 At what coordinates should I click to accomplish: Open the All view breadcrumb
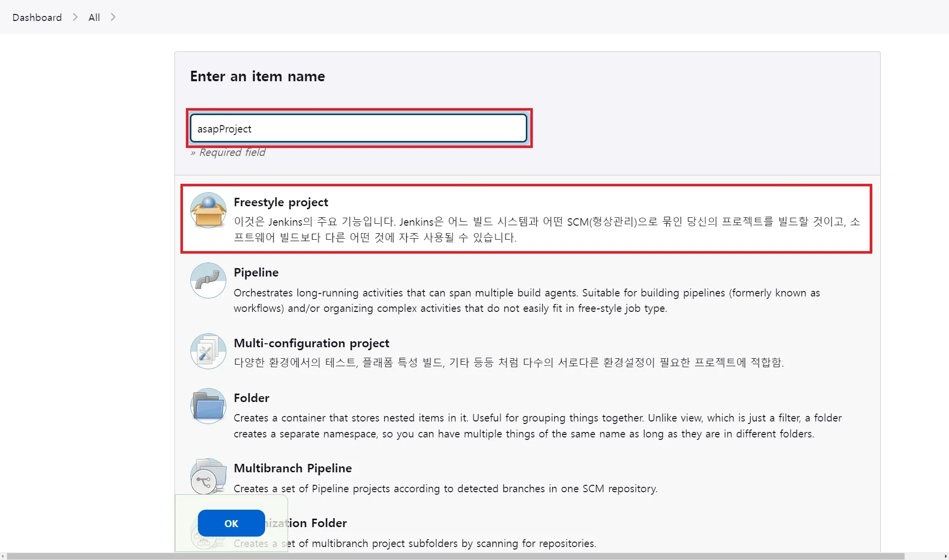tap(94, 17)
